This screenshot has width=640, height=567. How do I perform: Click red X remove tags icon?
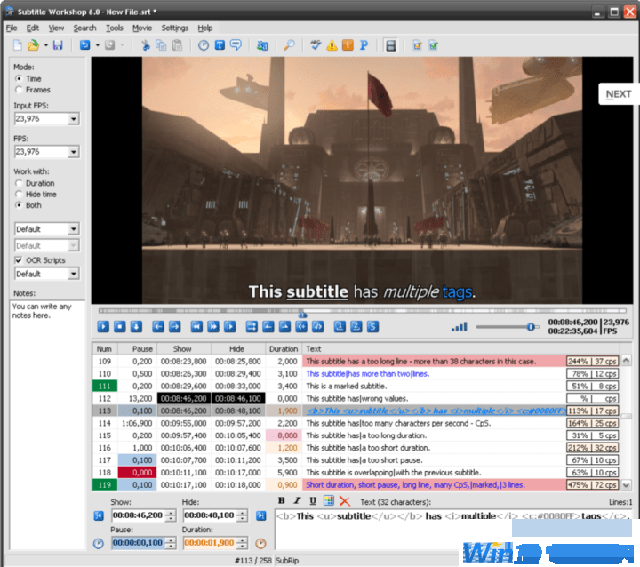[x=344, y=500]
